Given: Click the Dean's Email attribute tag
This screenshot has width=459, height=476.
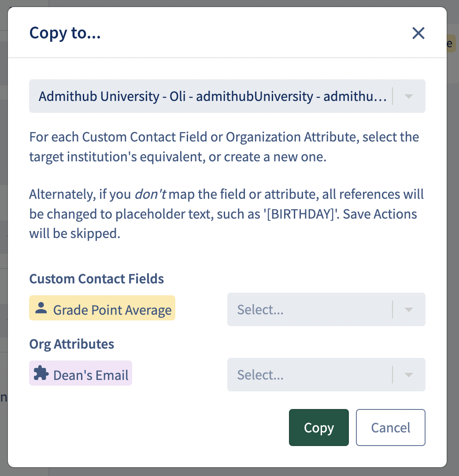Looking at the screenshot, I should point(81,373).
